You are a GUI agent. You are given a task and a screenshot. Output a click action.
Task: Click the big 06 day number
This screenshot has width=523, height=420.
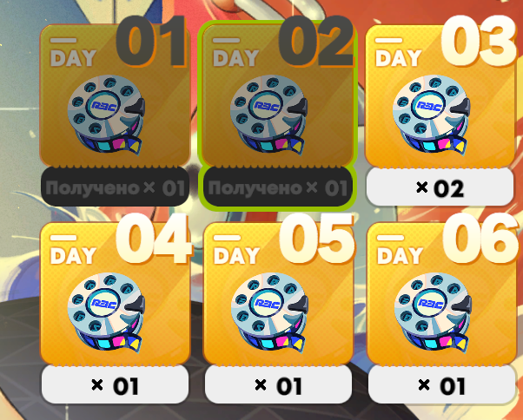(x=480, y=240)
